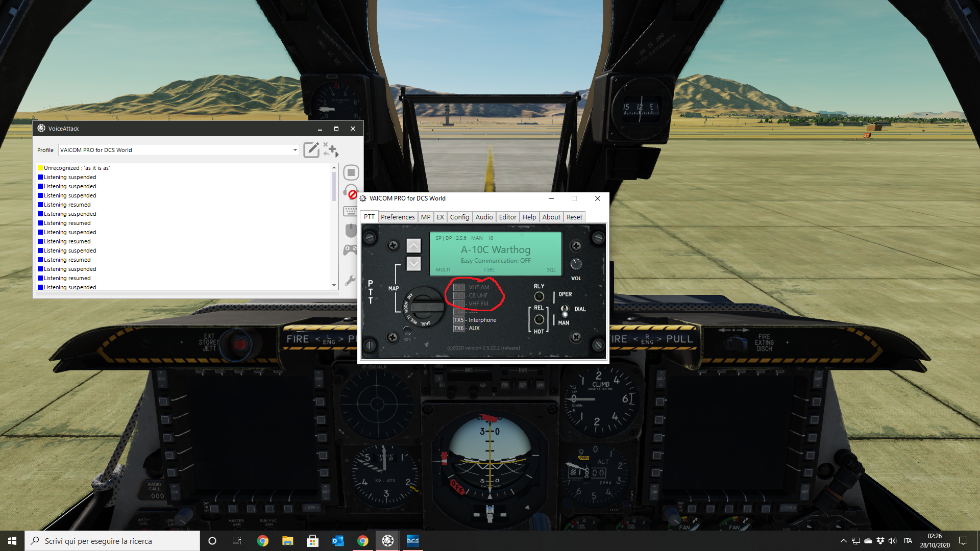This screenshot has height=551, width=980.
Task: Click the SRS indicator light
Action: [407, 331]
